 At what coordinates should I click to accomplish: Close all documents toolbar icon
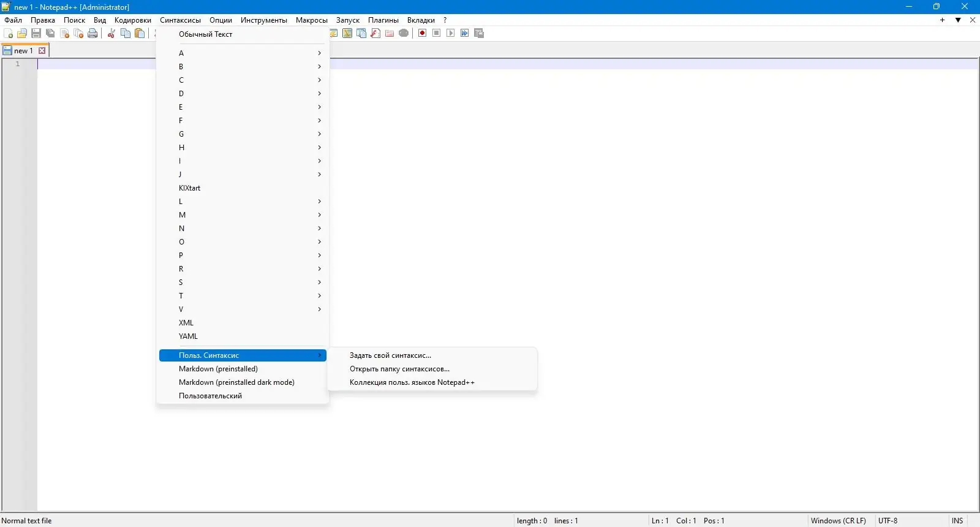pos(78,33)
